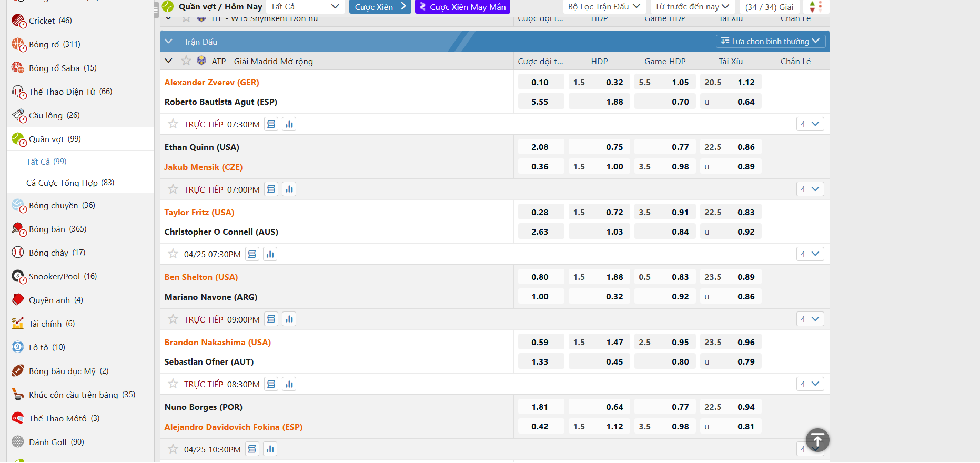Pick Nuno Borges moneyline 1.81
980x463 pixels.
point(541,407)
